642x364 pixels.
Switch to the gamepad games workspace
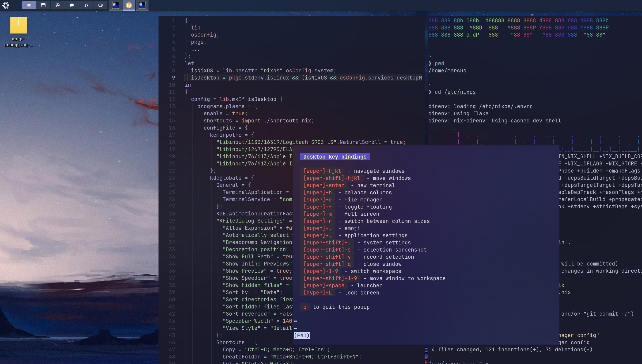click(101, 5)
